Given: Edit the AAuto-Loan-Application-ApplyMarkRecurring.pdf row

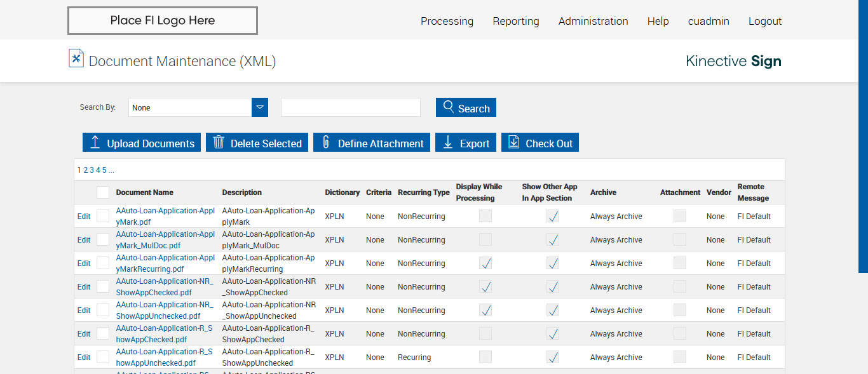Looking at the screenshot, I should click(x=84, y=264).
